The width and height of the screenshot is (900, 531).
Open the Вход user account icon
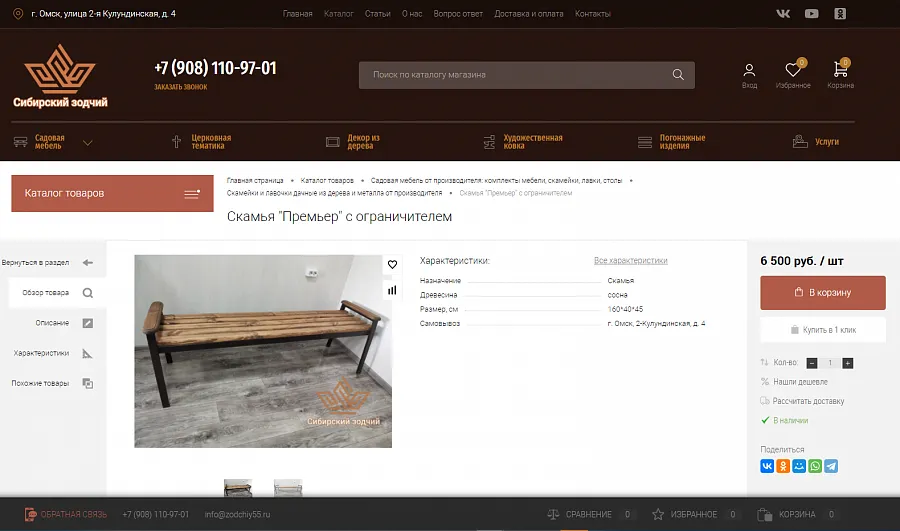point(749,76)
